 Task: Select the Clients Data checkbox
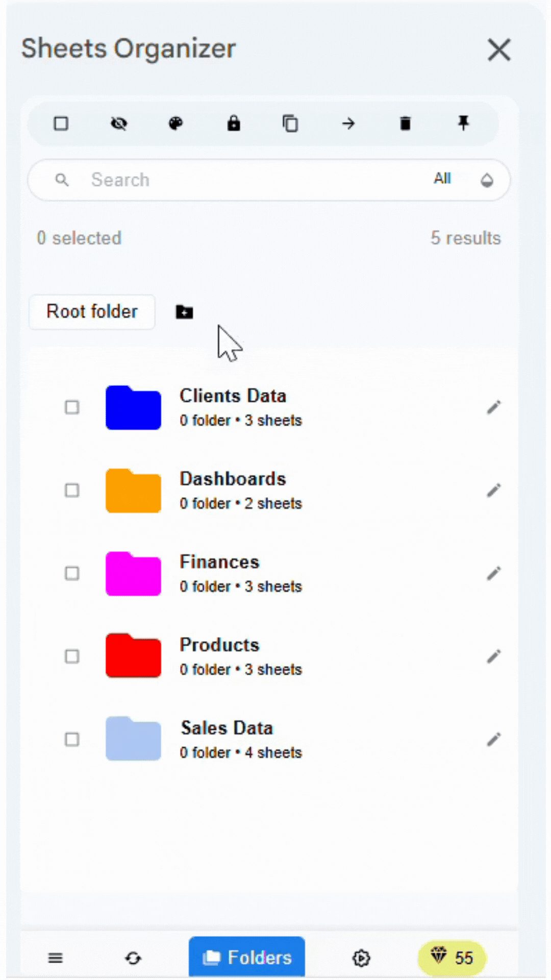(71, 407)
